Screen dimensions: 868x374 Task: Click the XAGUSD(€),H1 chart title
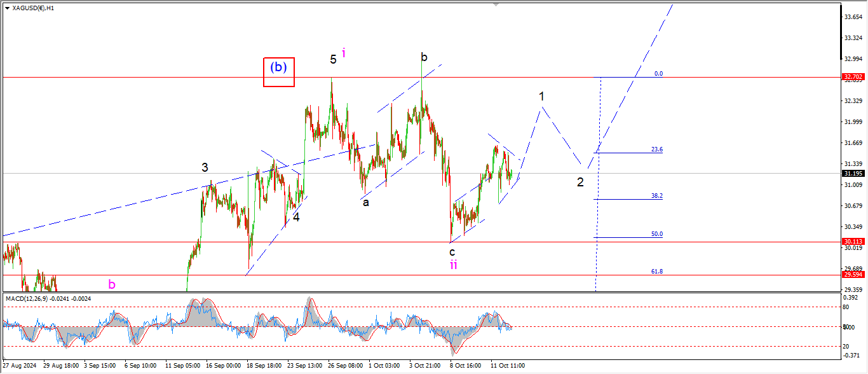[33, 8]
